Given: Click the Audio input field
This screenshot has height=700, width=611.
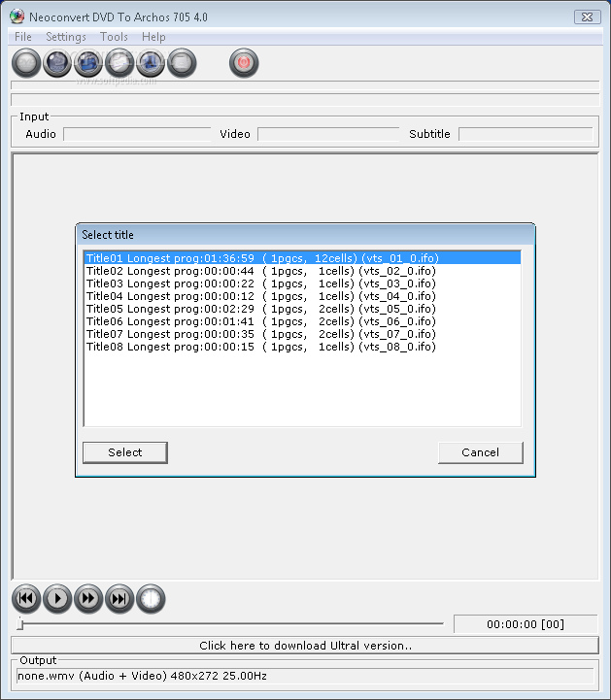Looking at the screenshot, I should click(x=137, y=134).
